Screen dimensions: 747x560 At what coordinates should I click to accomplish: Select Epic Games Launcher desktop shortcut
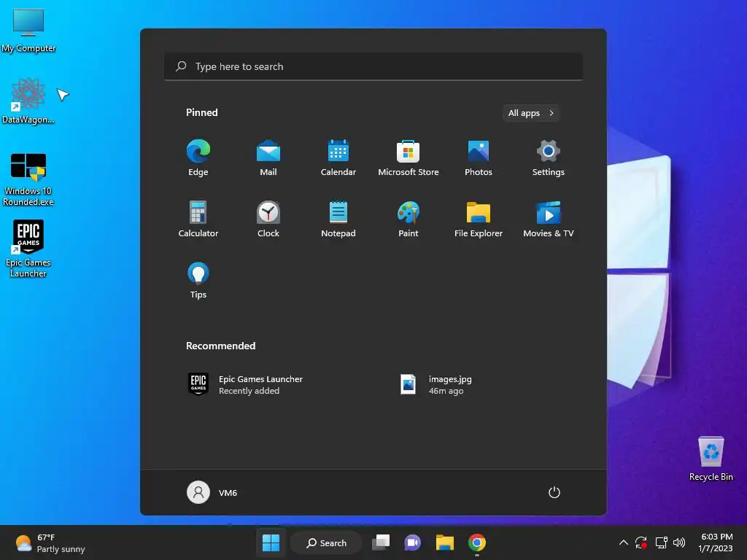point(28,249)
